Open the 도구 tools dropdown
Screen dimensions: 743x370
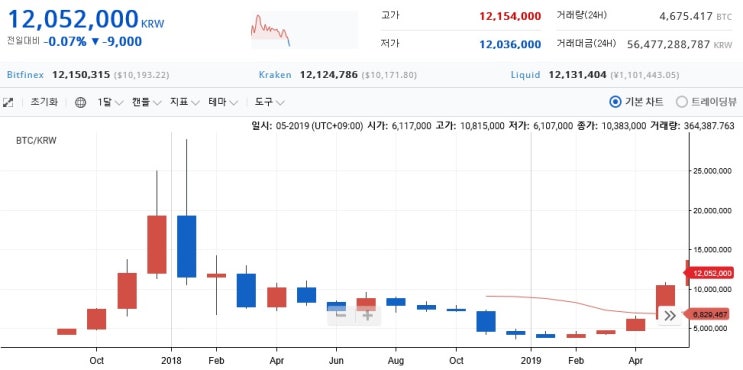(270, 102)
